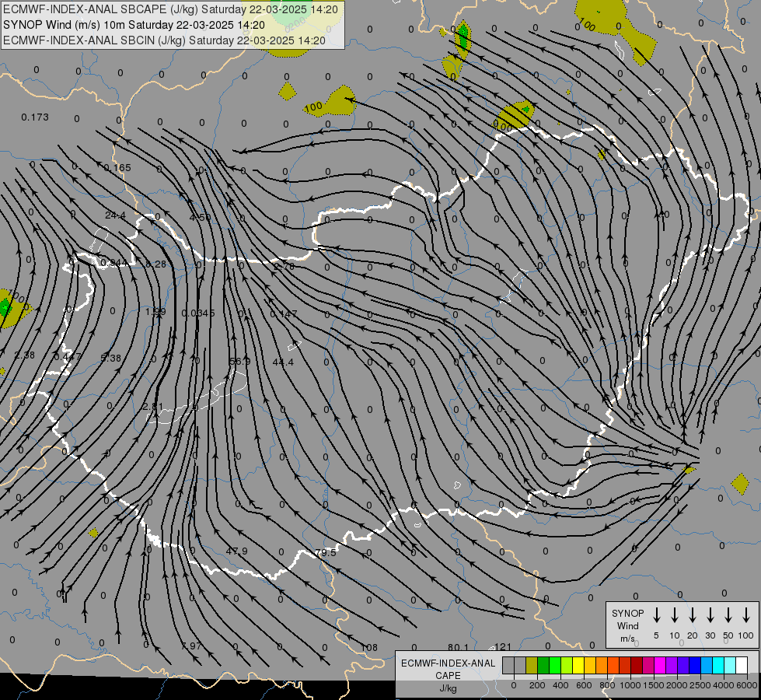Click the 1000 label on CAPE scale
The image size is (761, 700).
(630, 685)
